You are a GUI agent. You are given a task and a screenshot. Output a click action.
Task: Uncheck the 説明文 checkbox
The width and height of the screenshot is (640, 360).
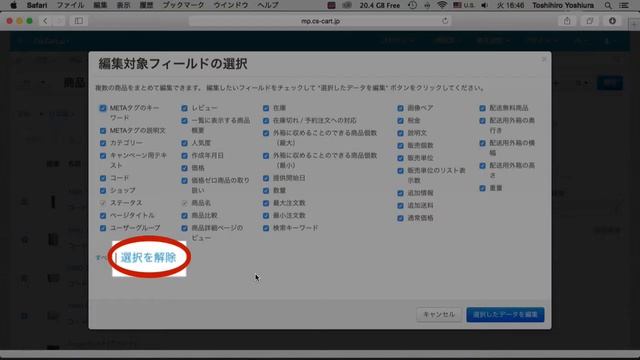coord(400,133)
